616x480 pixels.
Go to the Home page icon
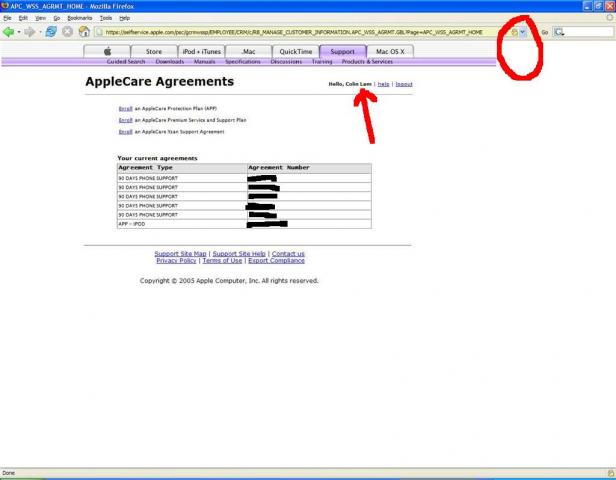[84, 32]
